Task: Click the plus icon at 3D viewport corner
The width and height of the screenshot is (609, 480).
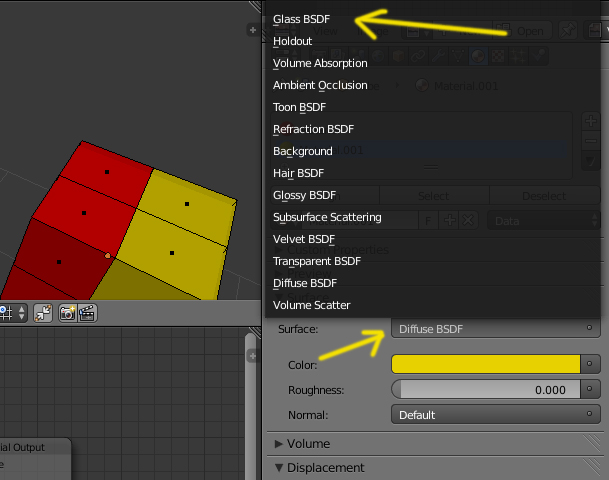Action: (253, 30)
